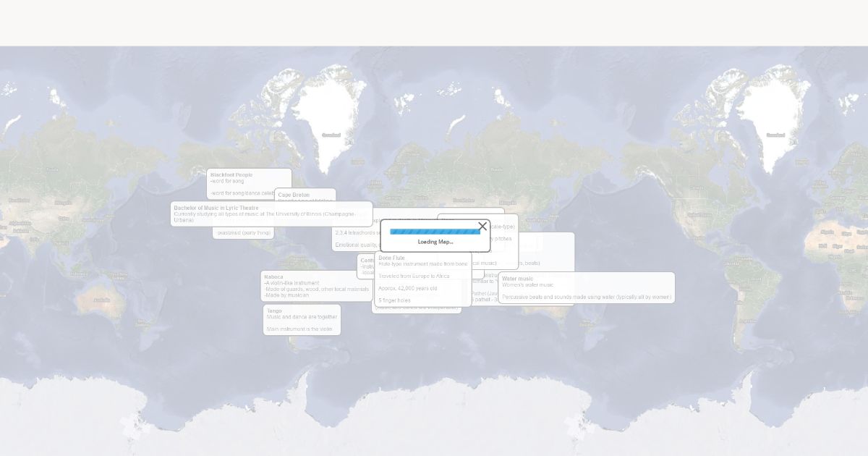This screenshot has height=456, width=868.
Task: Select the Cape Breton card title
Action: coord(294,195)
